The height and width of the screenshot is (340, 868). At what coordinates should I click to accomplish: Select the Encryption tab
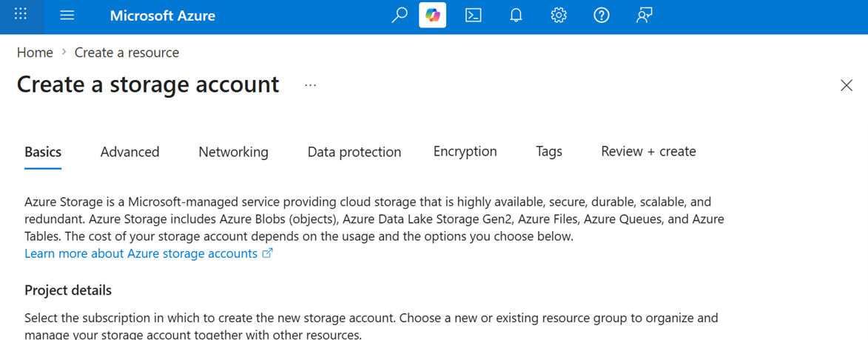[465, 151]
